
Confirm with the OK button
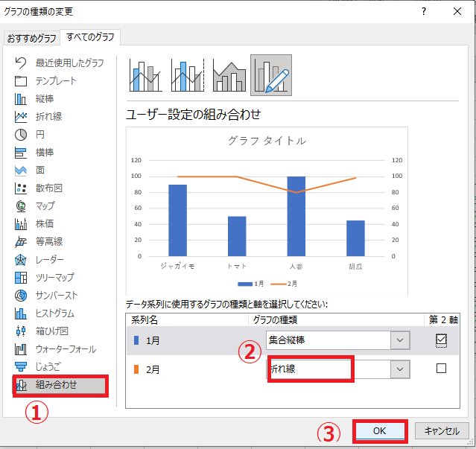pos(380,431)
